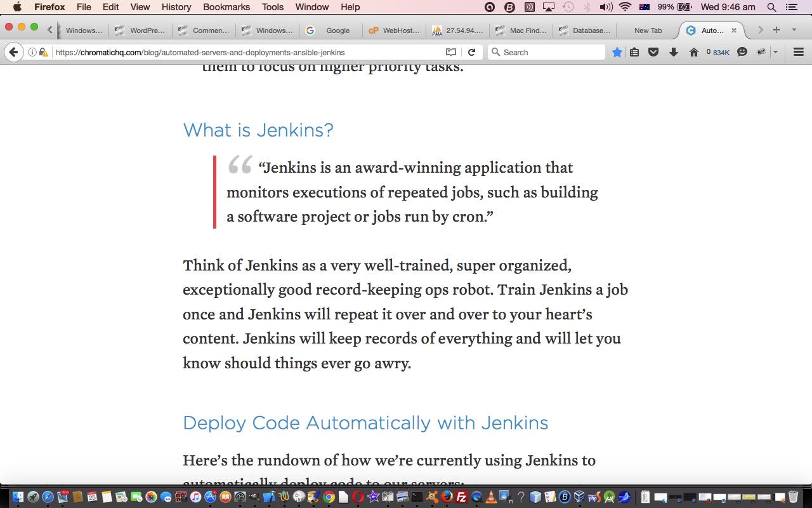Switch to the Google tab
This screenshot has height=508, width=812.
331,30
